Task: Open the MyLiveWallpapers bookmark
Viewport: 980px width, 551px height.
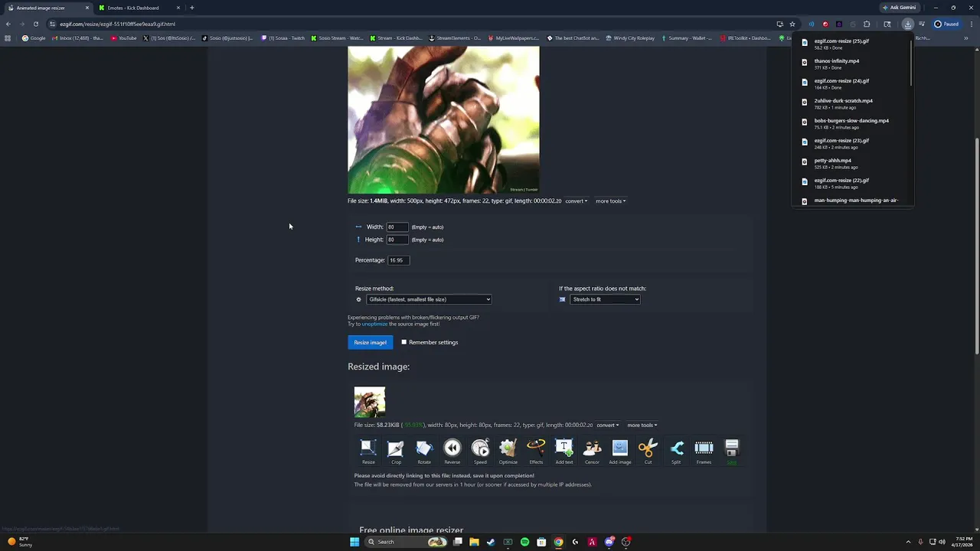Action: [x=513, y=38]
